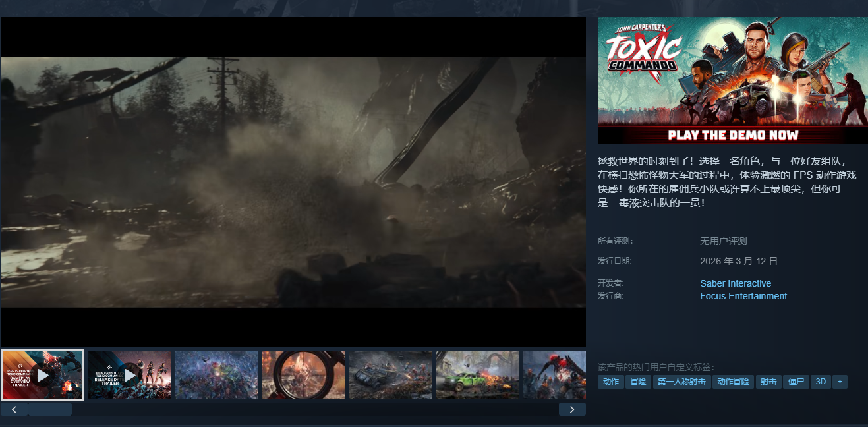
Task: Select the 动作 tag
Action: click(610, 382)
